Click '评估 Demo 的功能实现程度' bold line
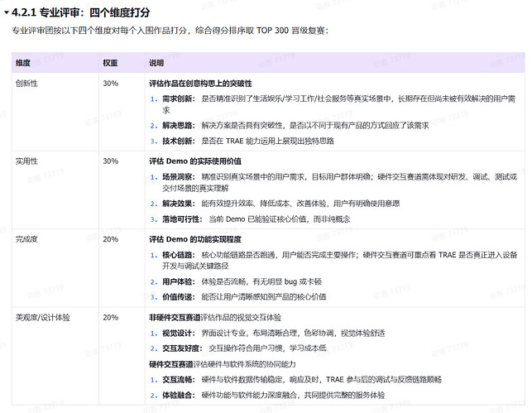The image size is (532, 413). coord(195,239)
